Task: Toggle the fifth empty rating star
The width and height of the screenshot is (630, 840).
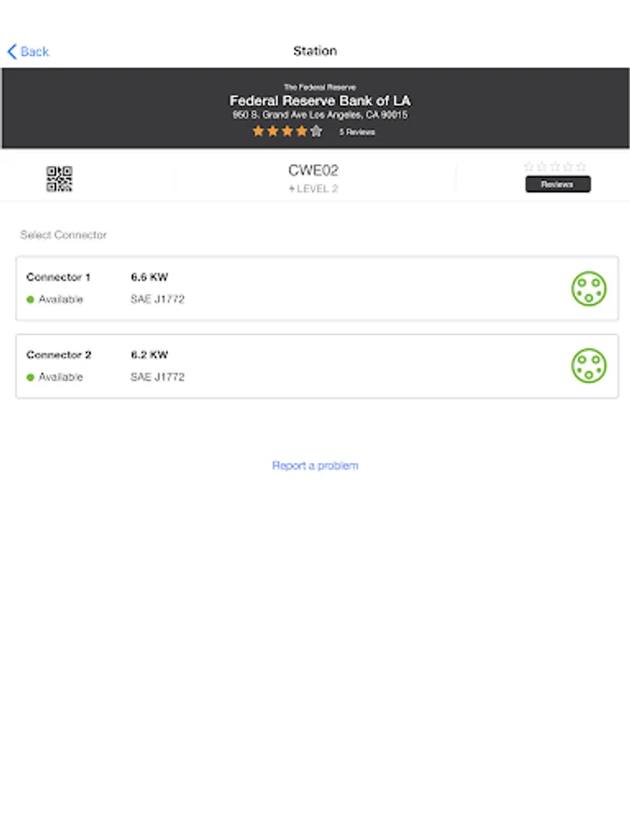Action: (x=579, y=165)
